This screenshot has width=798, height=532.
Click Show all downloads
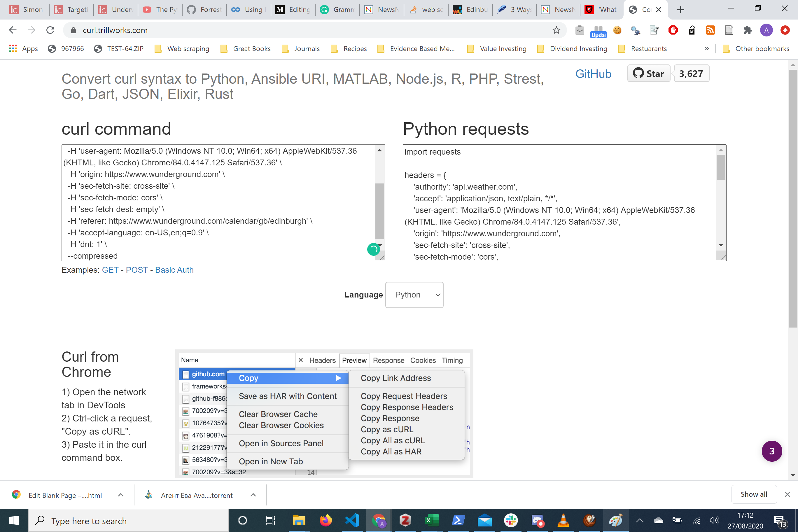[x=754, y=495]
